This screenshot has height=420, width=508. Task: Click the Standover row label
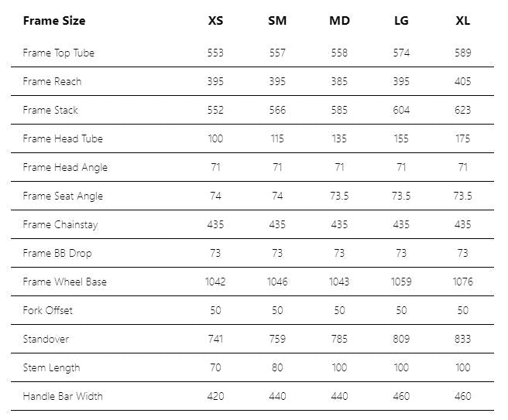point(47,339)
